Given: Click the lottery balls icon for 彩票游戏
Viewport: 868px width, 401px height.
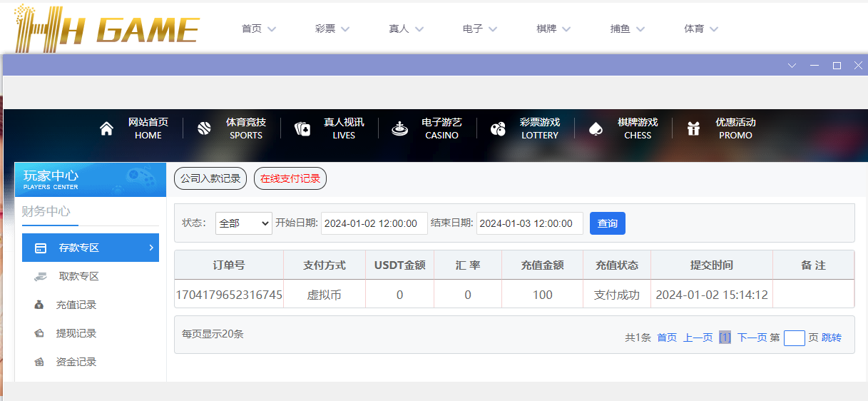Looking at the screenshot, I should pos(498,128).
